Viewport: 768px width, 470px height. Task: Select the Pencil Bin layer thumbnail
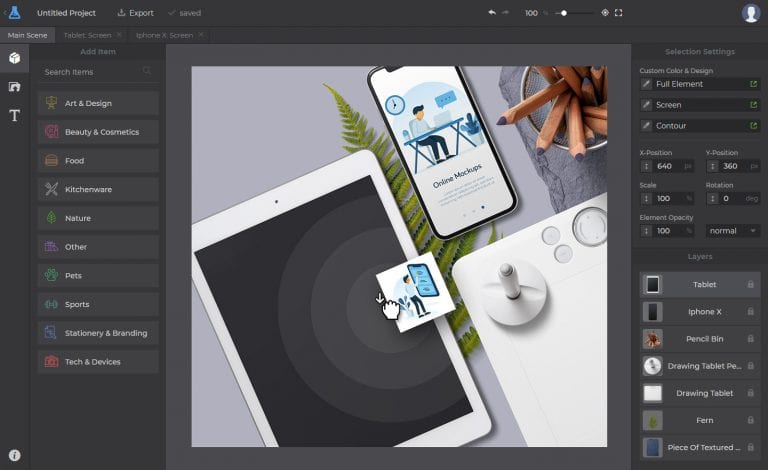point(652,339)
